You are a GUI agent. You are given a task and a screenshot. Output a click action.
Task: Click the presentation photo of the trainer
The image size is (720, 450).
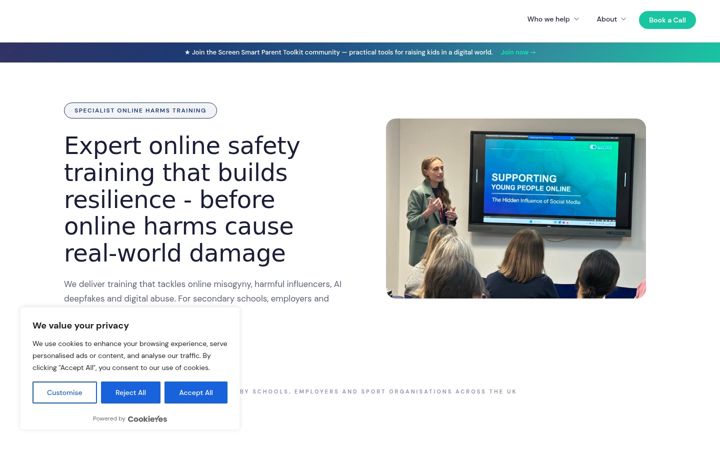click(516, 208)
